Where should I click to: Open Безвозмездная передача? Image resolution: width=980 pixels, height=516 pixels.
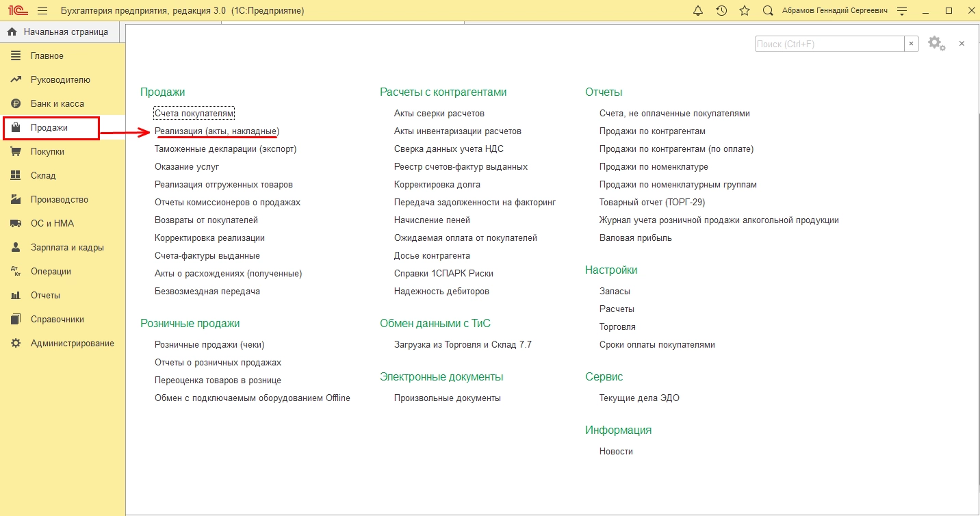click(207, 291)
